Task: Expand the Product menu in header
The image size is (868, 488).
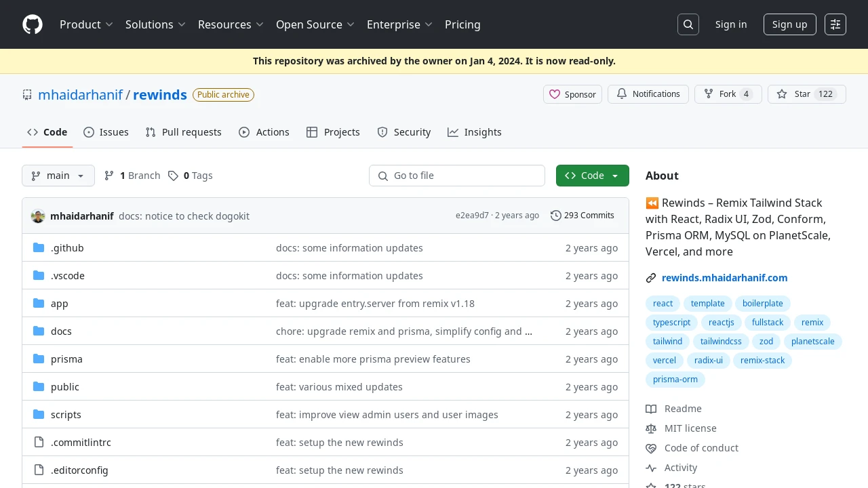Action: tap(86, 24)
